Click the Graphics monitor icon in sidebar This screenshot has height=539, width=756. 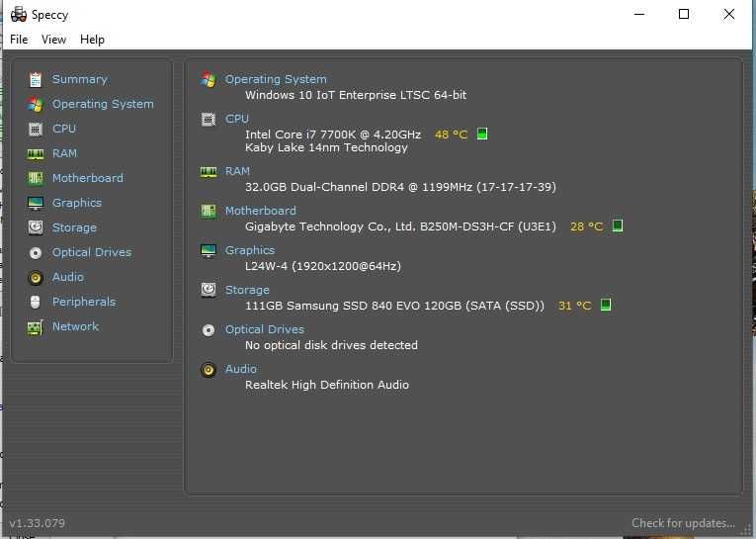(36, 203)
